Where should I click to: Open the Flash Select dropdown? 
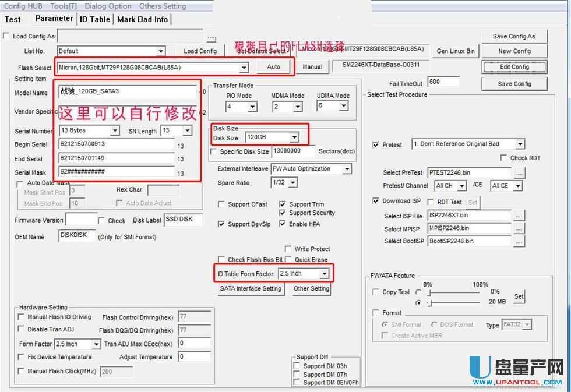(244, 68)
